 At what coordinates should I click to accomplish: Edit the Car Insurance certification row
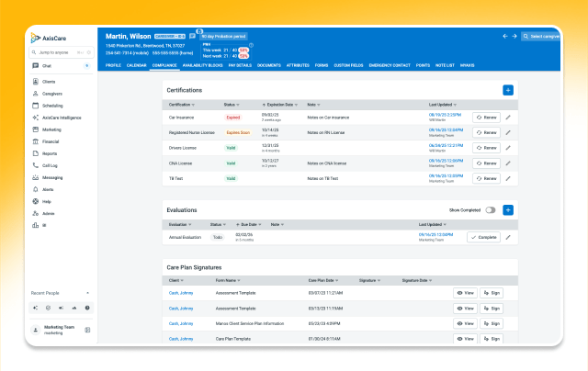click(x=508, y=118)
